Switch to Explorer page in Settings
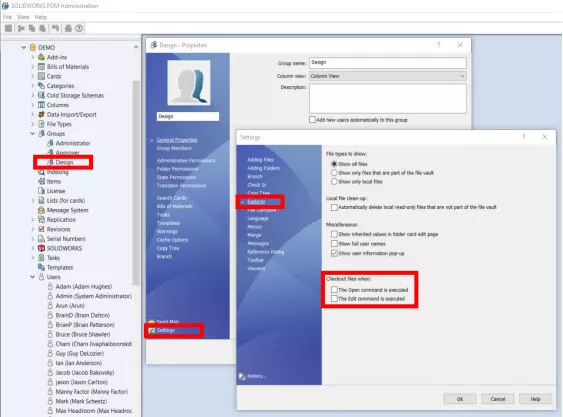The width and height of the screenshot is (563, 417). pyautogui.click(x=256, y=202)
